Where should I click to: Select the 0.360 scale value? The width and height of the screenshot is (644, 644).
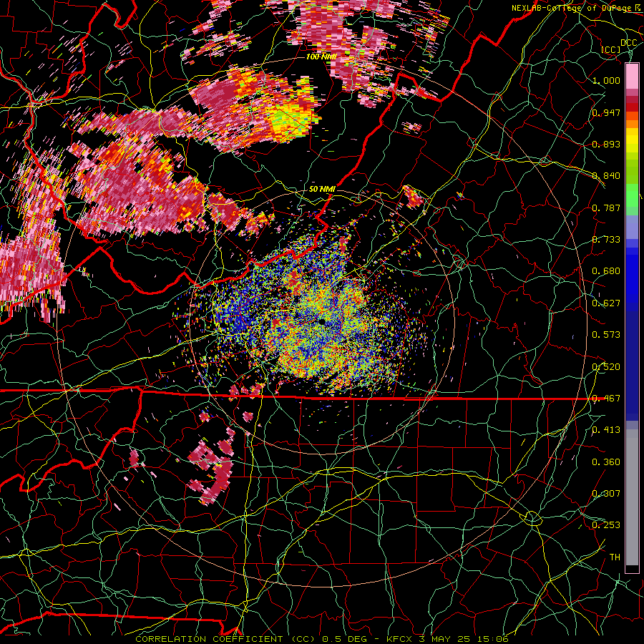(x=606, y=462)
